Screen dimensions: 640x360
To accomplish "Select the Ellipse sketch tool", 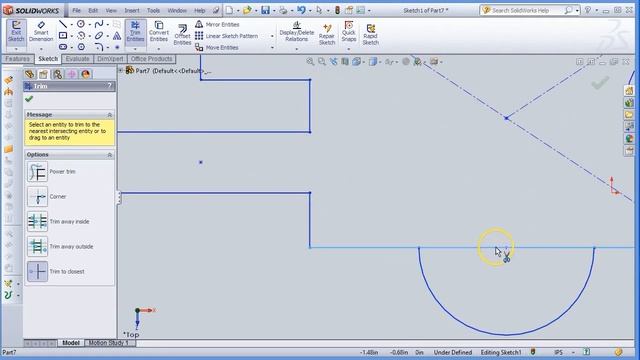I will (x=98, y=36).
